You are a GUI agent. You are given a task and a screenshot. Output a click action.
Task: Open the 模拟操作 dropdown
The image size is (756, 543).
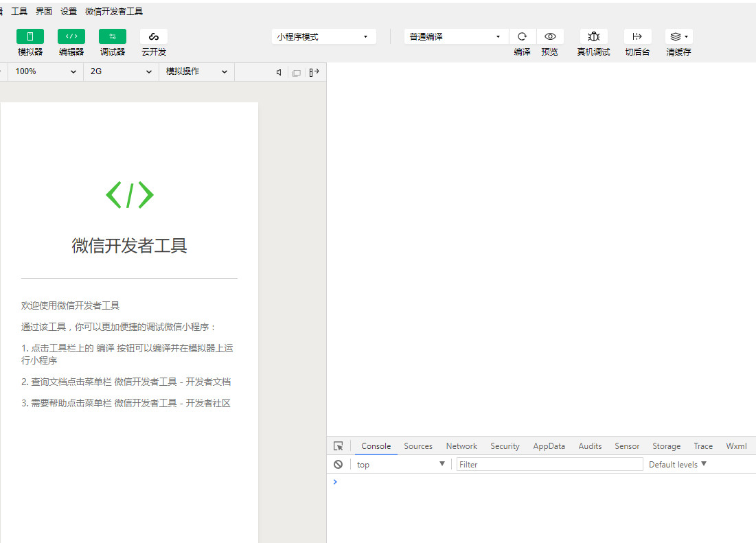pyautogui.click(x=196, y=71)
